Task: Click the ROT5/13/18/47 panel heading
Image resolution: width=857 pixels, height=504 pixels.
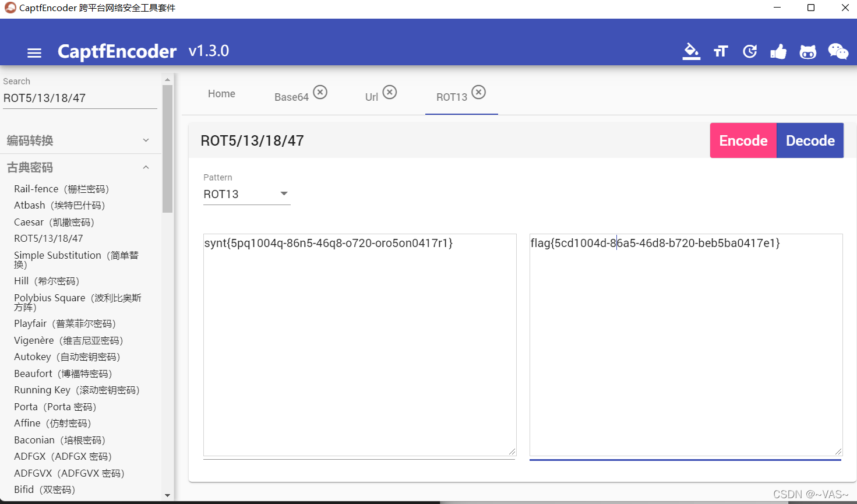Action: [x=252, y=140]
